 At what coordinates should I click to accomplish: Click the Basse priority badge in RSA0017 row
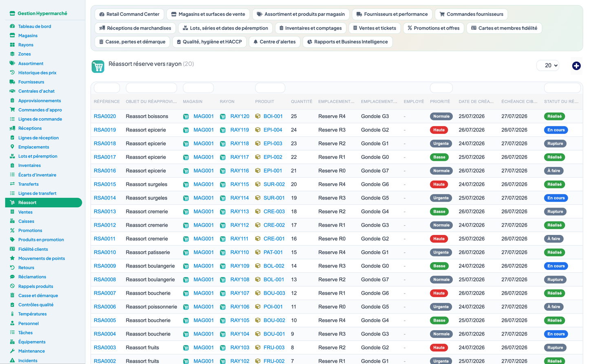click(439, 157)
